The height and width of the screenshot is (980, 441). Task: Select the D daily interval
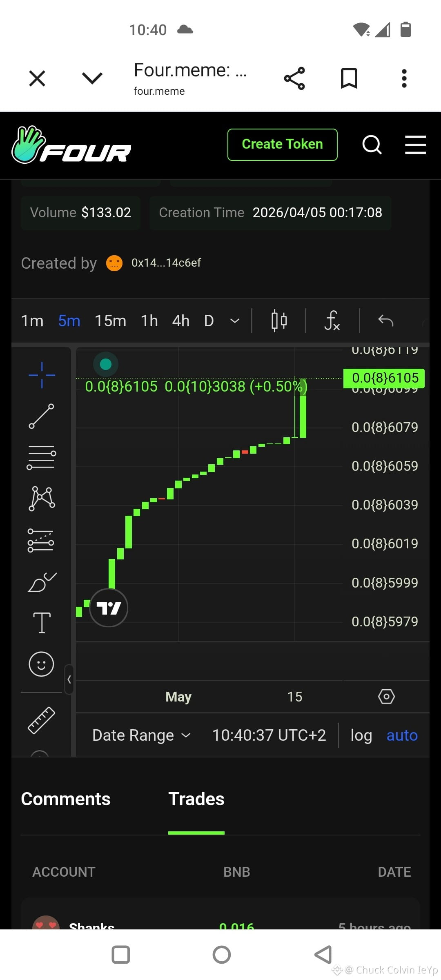pos(209,321)
